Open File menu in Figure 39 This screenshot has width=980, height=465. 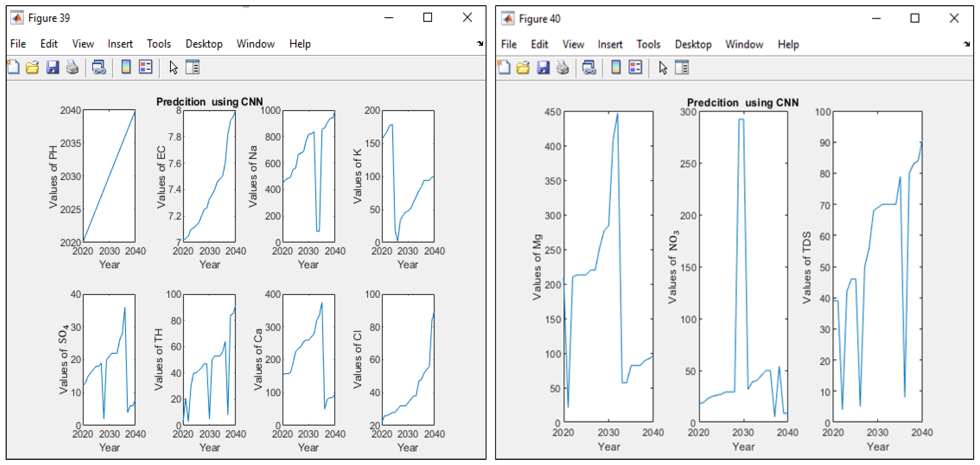(18, 44)
